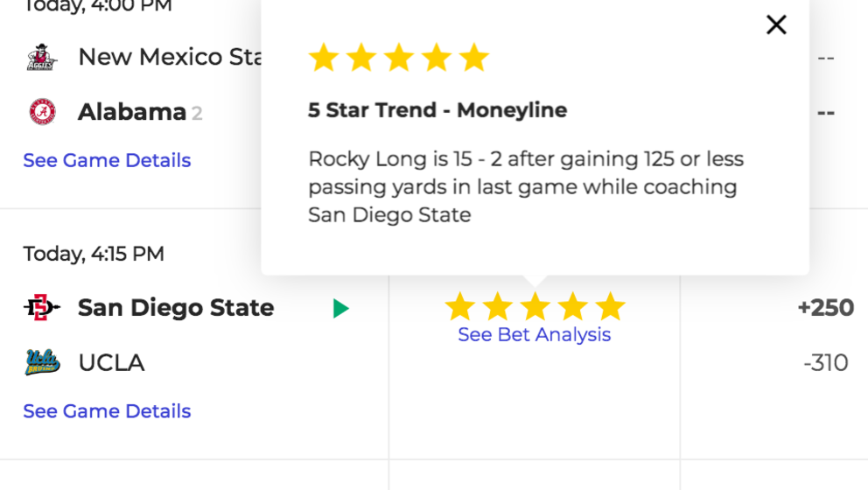This screenshot has height=490, width=868.
Task: Click the San Diego State Aztecs logo
Action: (41, 307)
